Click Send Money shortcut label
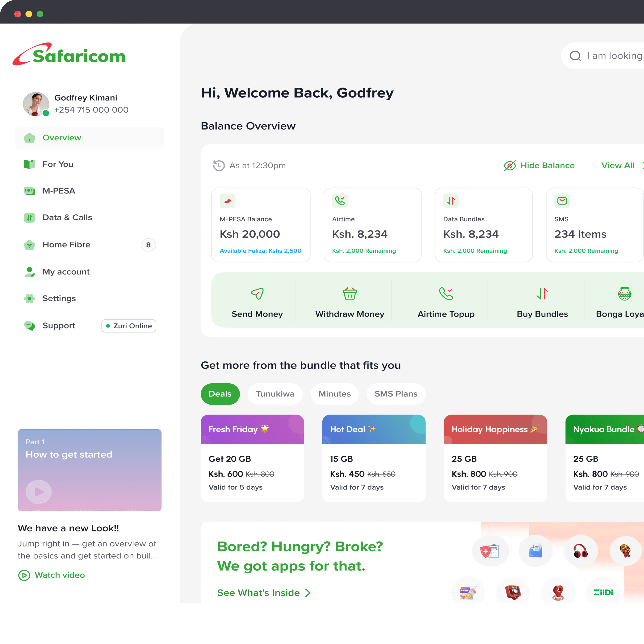644x644 pixels. click(x=257, y=314)
